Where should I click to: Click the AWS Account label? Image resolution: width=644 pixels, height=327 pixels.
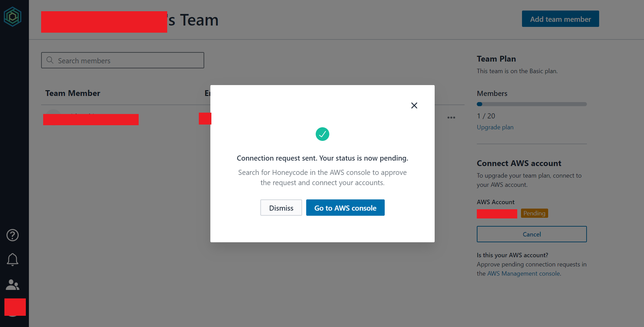pos(495,202)
